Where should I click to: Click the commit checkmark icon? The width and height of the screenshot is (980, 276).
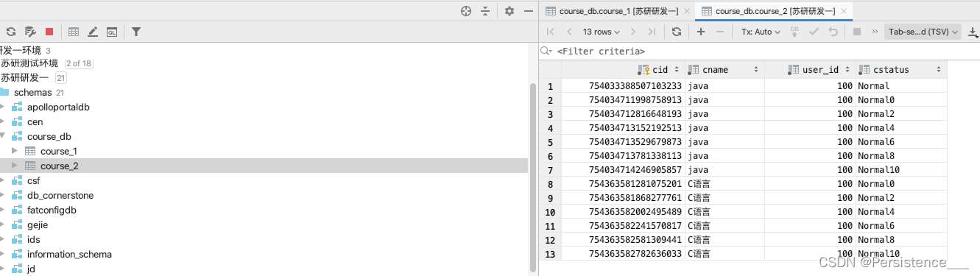[814, 32]
